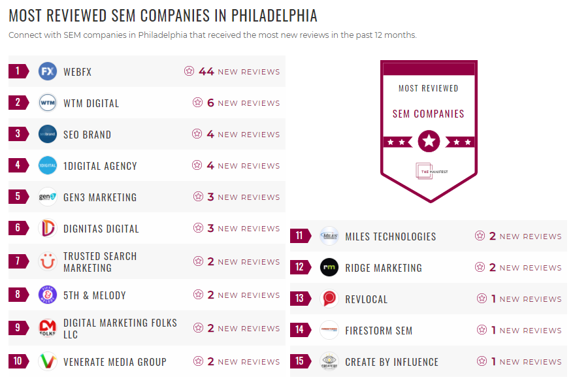Select the Ridge Marketing circular logo
Screen dimensions: 575x392
(x=329, y=267)
